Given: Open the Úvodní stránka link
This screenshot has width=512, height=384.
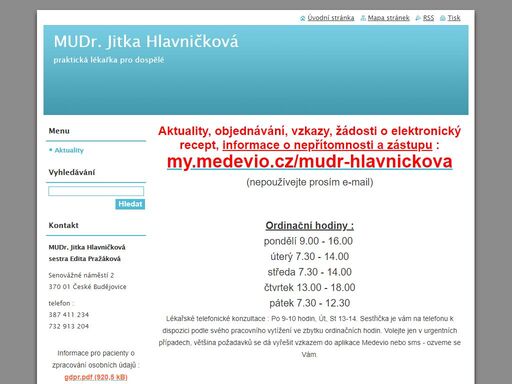Looking at the screenshot, I should 331,18.
